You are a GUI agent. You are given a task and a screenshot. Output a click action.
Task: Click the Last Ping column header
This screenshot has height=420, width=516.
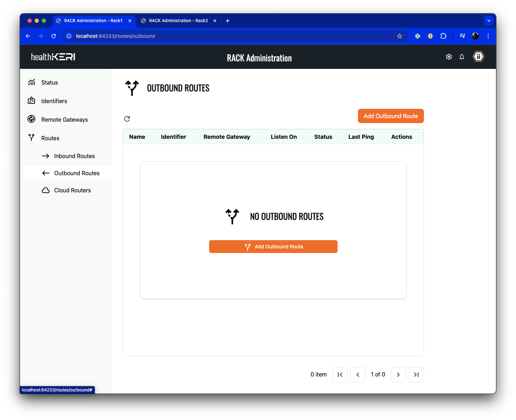pyautogui.click(x=361, y=137)
